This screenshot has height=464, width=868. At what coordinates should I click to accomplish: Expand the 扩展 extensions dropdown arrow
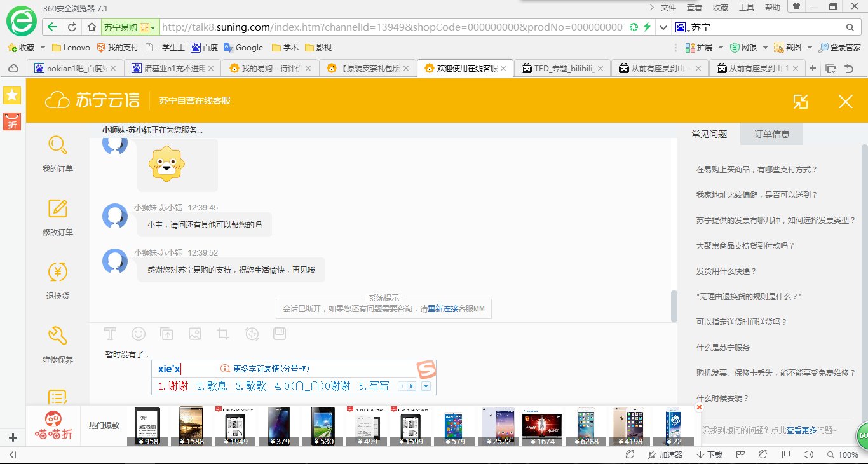click(x=721, y=48)
